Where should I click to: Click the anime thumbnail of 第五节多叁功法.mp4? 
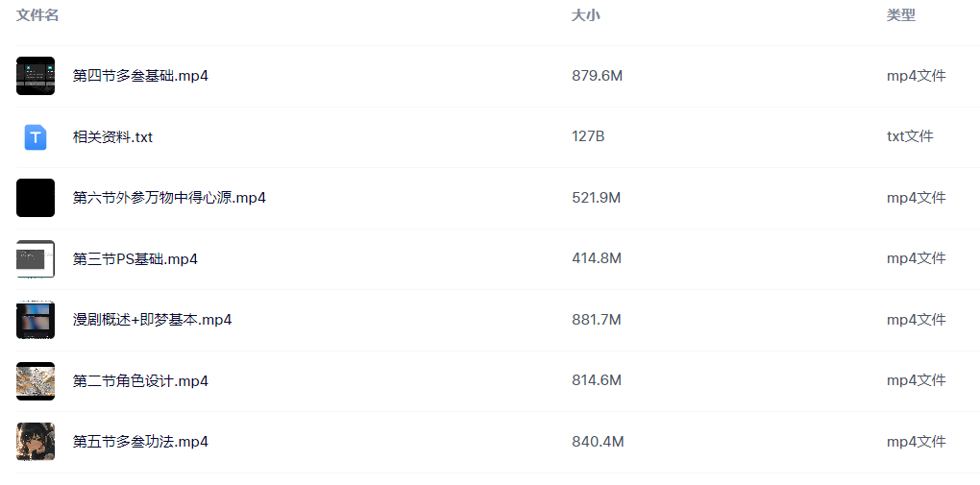[36, 442]
